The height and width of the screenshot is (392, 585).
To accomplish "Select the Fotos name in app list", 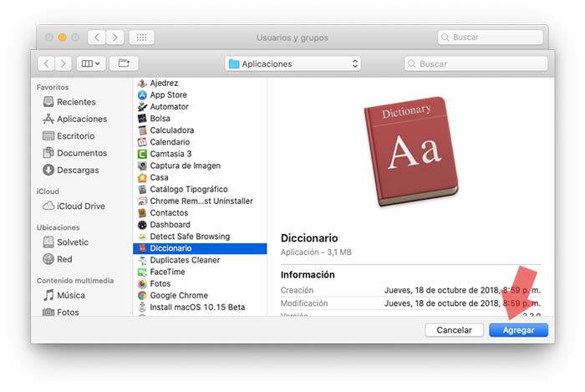I will pos(160,284).
